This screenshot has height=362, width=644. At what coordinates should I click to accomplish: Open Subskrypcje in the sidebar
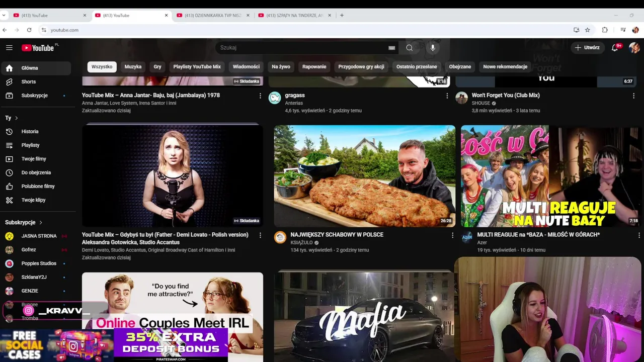[x=36, y=96]
